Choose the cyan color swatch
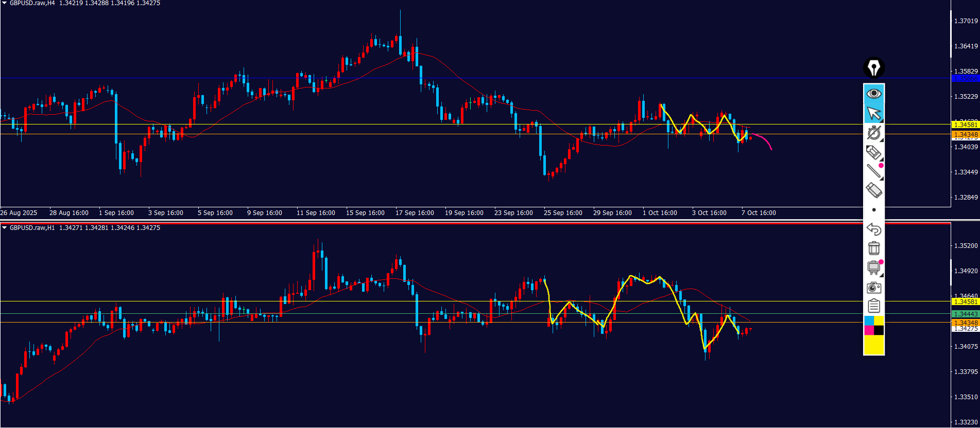 [x=869, y=321]
